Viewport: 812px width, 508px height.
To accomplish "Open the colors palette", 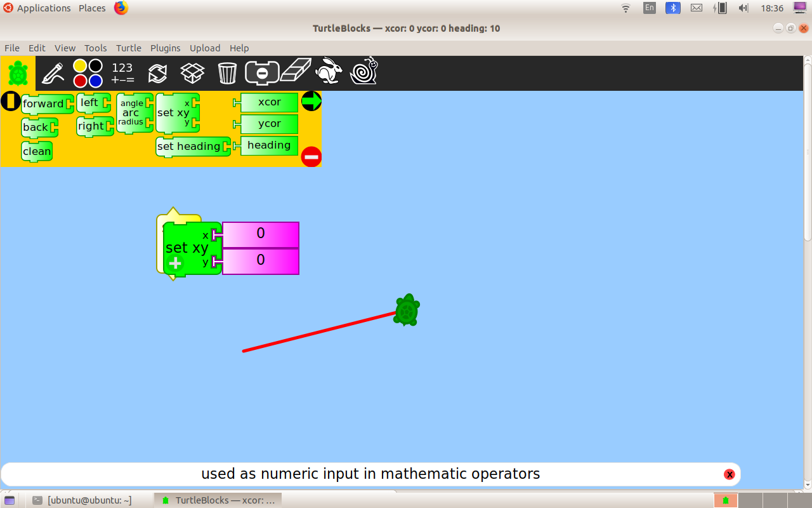I will pyautogui.click(x=88, y=73).
